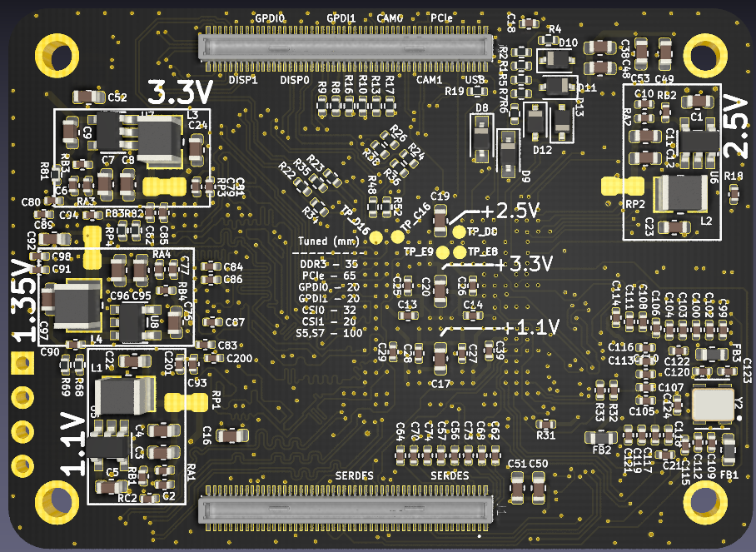Select the TP_E9 yellow test point pad
Viewport: 756px width, 552px height.
pos(443,252)
